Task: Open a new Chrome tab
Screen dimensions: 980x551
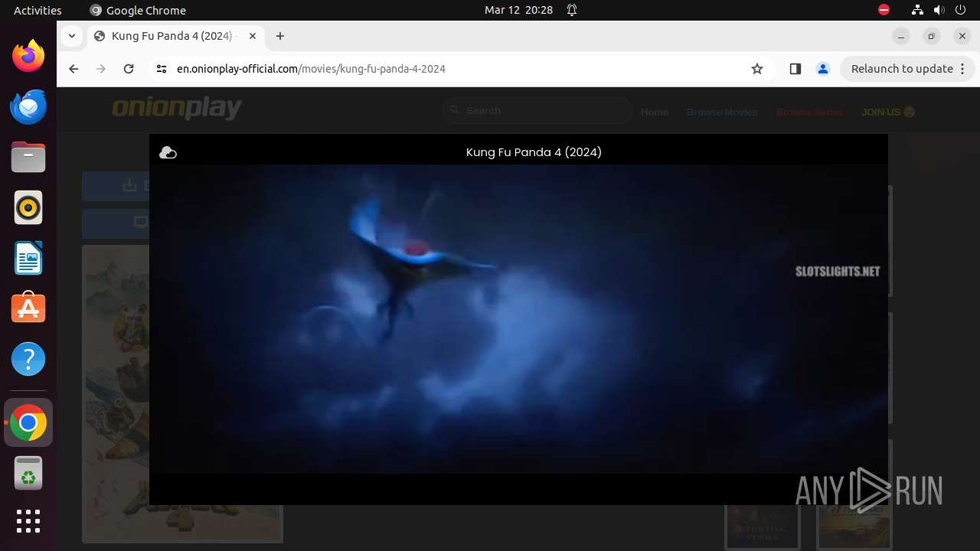Action: 280,36
